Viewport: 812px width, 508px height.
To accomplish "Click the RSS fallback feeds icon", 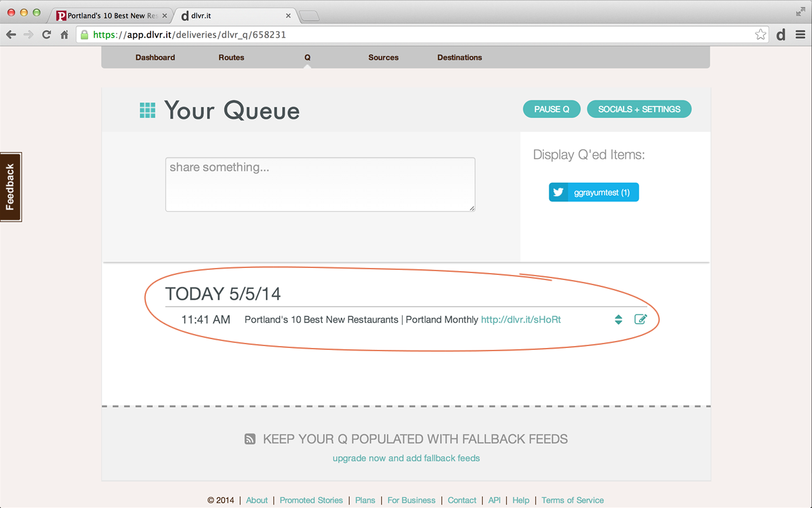I will tap(251, 439).
